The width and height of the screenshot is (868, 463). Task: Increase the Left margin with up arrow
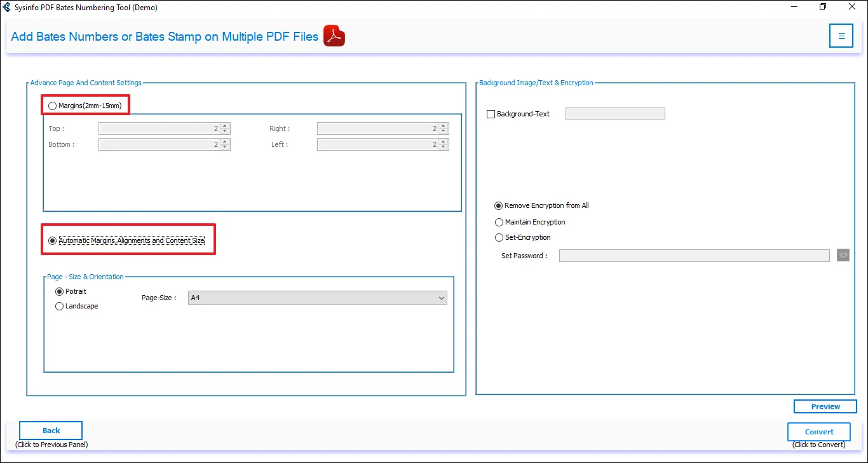click(444, 142)
